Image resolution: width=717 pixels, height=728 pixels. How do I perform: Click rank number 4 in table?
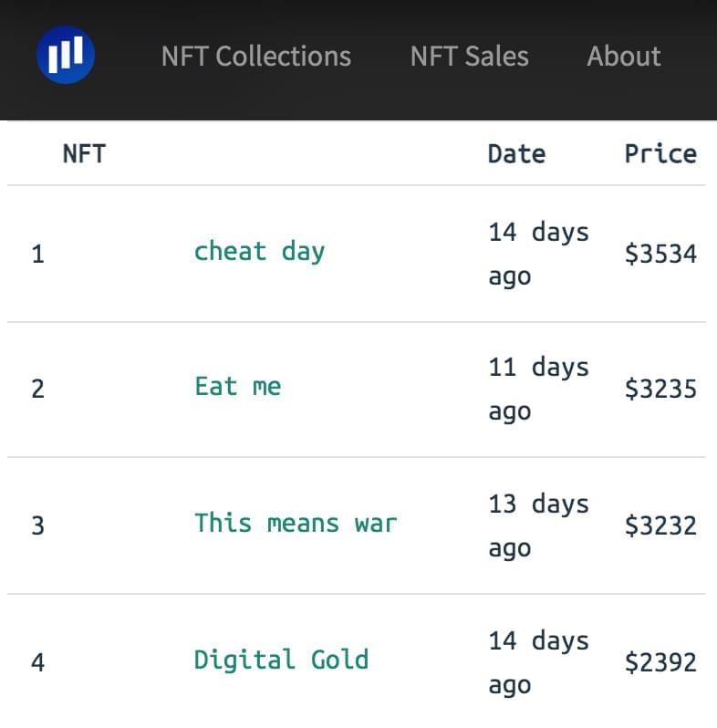pyautogui.click(x=38, y=662)
